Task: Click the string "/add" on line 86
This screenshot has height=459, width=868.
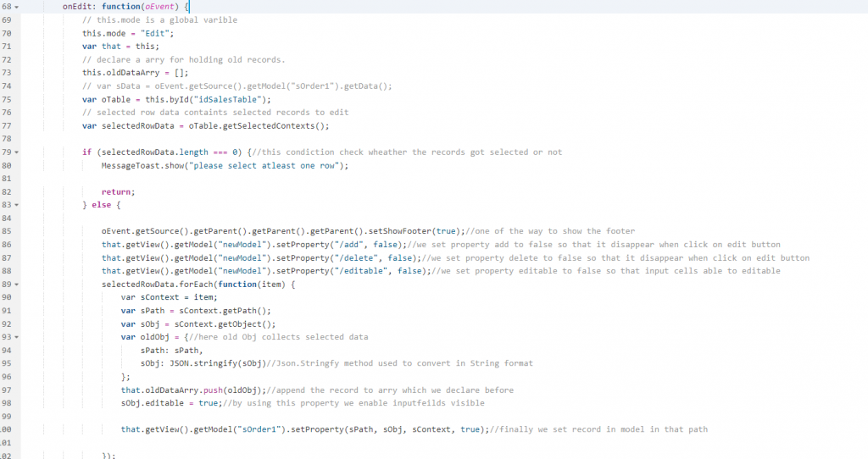Action: (350, 245)
